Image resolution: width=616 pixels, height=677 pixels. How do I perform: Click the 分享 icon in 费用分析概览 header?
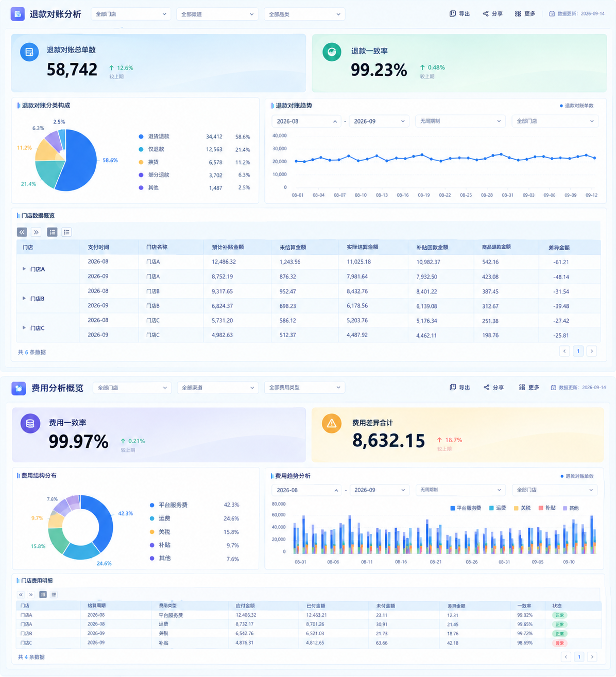point(486,387)
